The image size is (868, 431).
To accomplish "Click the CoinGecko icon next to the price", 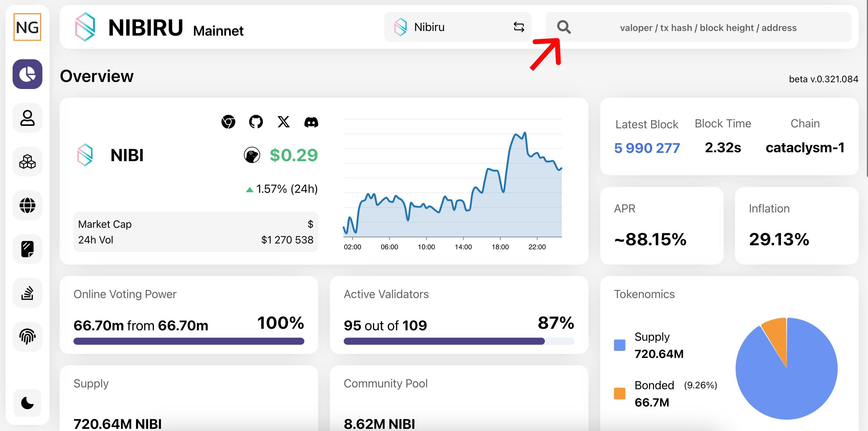I will (252, 155).
